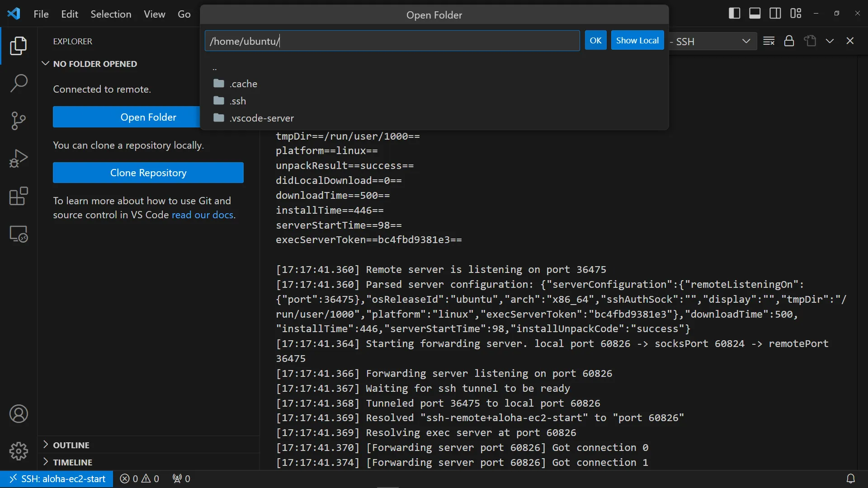Open the Search view in activity bar

point(19,84)
